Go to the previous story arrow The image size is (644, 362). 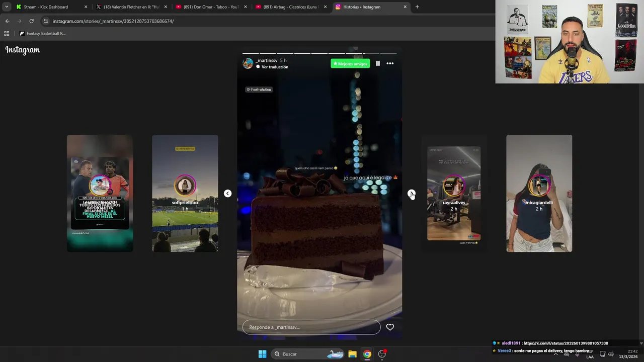(227, 194)
